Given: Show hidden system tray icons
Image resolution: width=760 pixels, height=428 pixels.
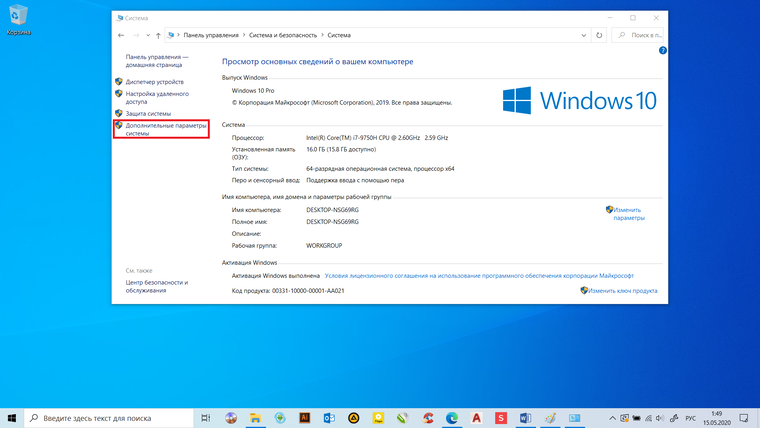Looking at the screenshot, I should (613, 418).
